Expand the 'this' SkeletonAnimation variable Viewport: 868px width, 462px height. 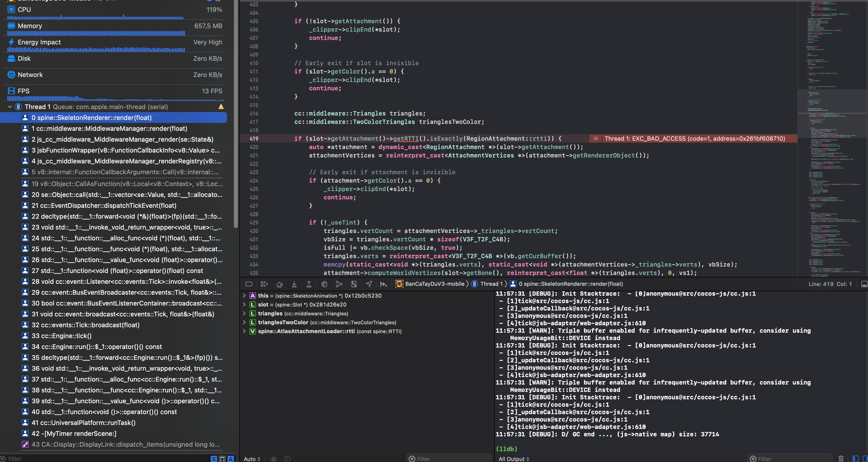[x=244, y=296]
